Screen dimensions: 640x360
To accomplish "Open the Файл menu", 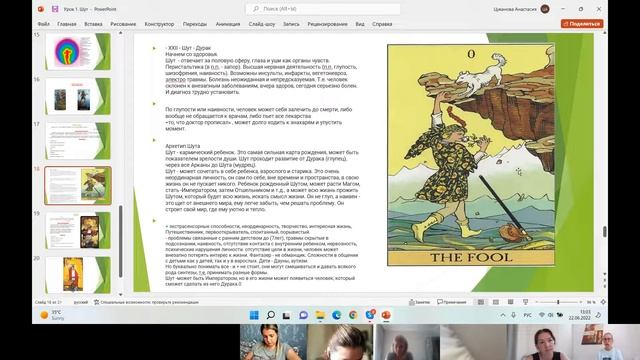I will coord(43,24).
